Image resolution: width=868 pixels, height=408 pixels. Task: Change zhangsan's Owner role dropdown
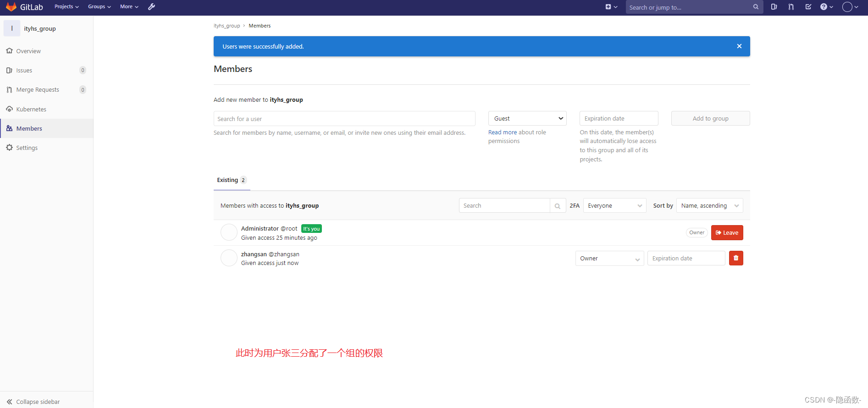coord(610,259)
